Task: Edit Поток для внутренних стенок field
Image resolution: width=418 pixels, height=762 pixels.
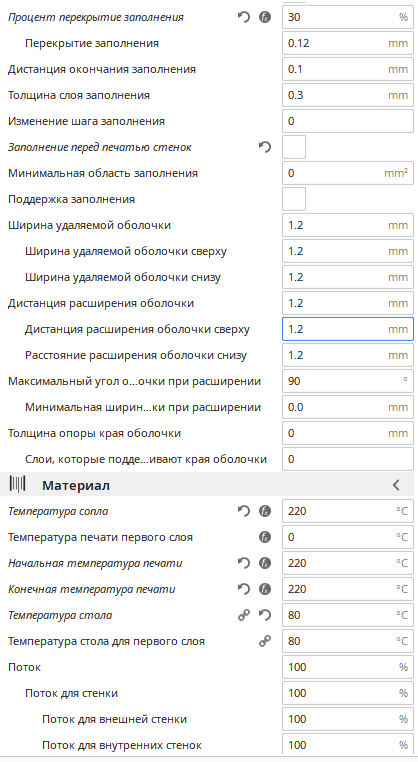Action: [348, 745]
